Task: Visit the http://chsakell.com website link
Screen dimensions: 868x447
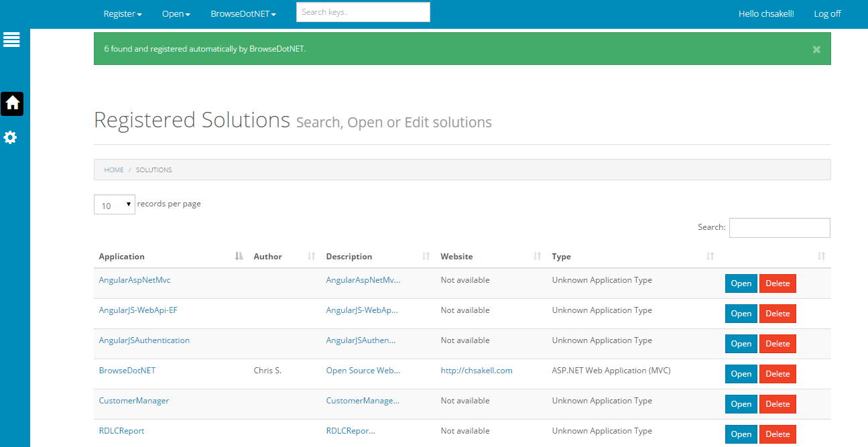Action: click(x=476, y=371)
